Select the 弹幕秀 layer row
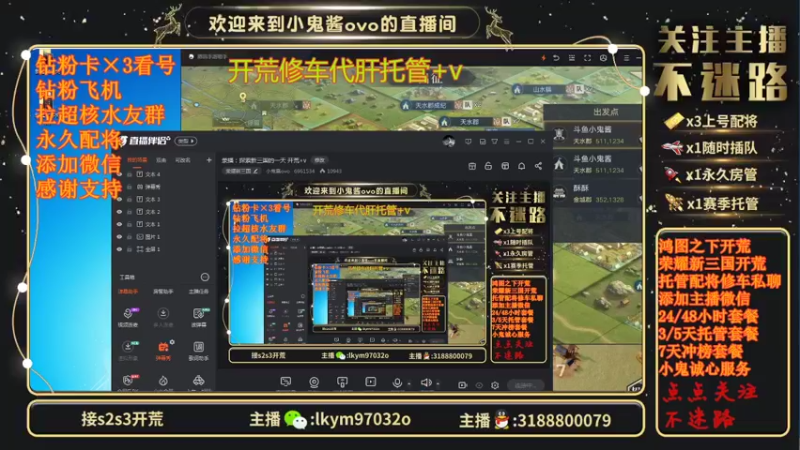800x450 pixels. [163, 187]
